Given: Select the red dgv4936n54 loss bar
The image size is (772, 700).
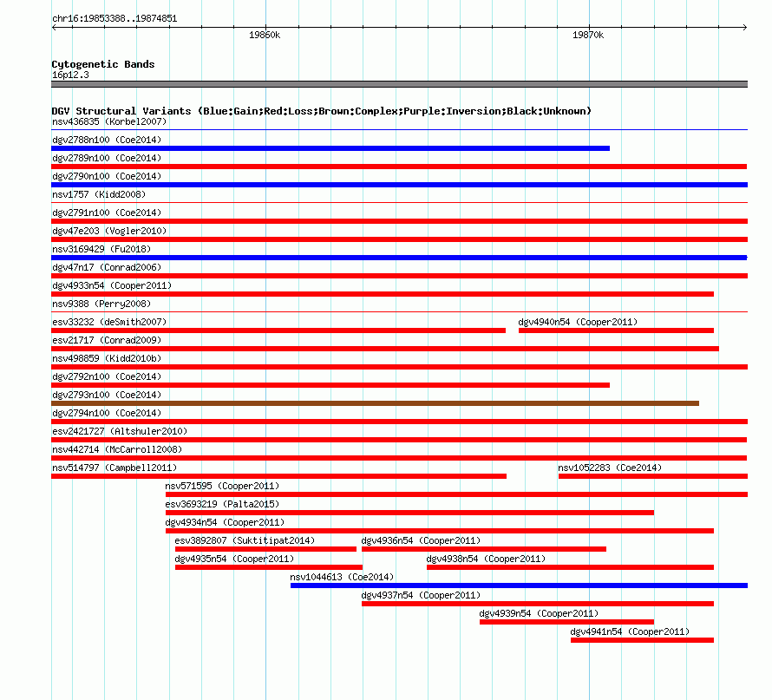Looking at the screenshot, I should [x=484, y=549].
